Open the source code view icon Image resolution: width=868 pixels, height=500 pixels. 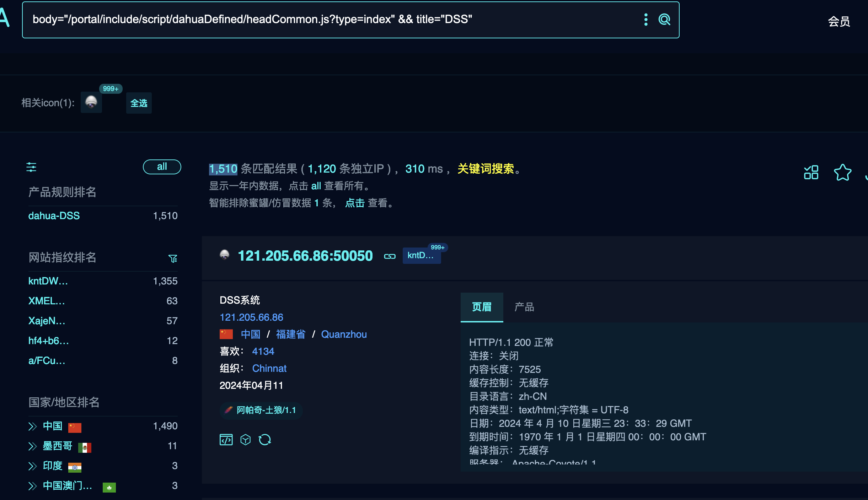[x=226, y=439]
